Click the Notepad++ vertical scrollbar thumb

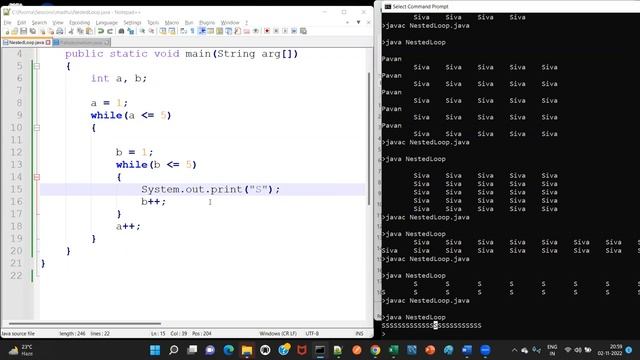tap(369, 139)
